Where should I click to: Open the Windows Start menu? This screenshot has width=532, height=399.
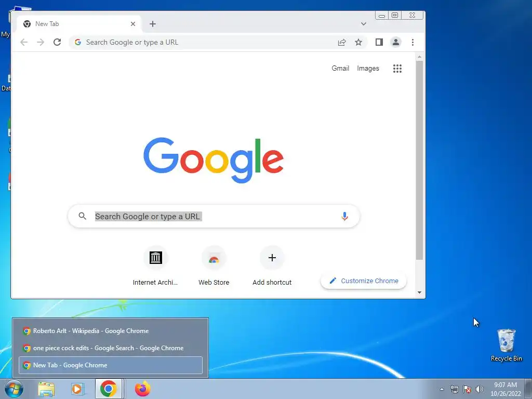pos(14,389)
